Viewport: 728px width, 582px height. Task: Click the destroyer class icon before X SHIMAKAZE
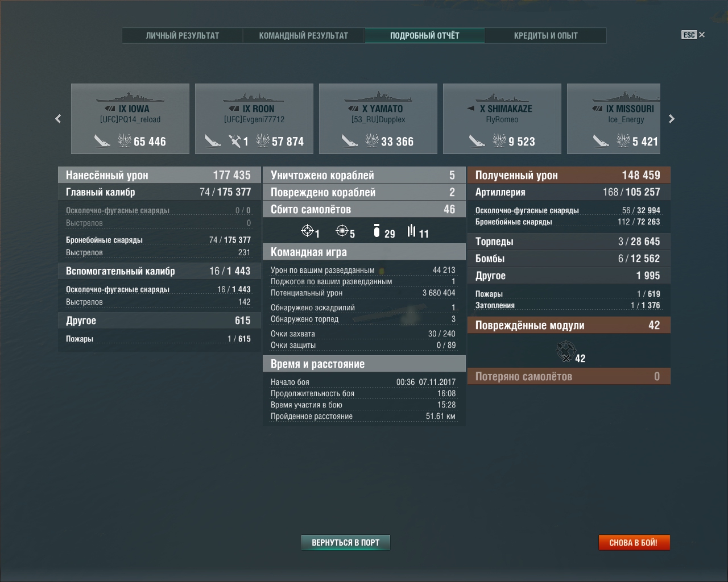pyautogui.click(x=471, y=109)
